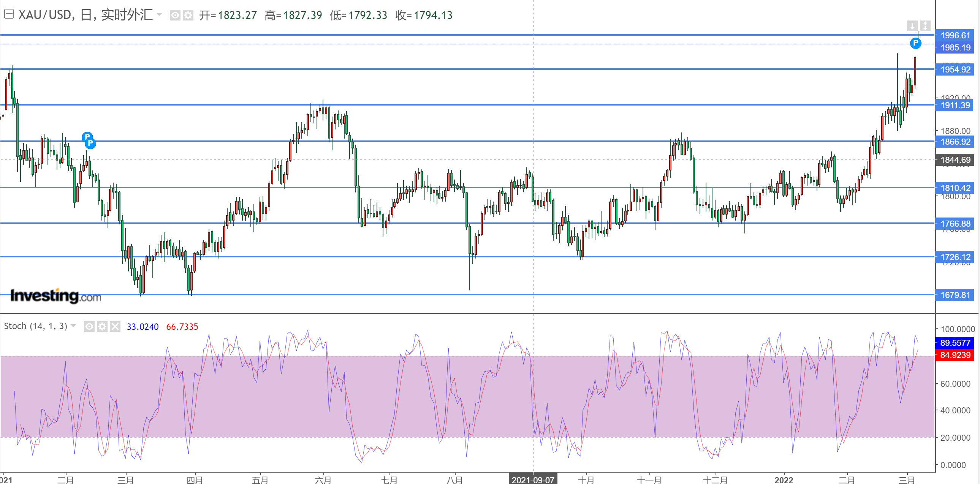The image size is (980, 484).
Task: Open the Stoch indicator settings gear
Action: [102, 326]
